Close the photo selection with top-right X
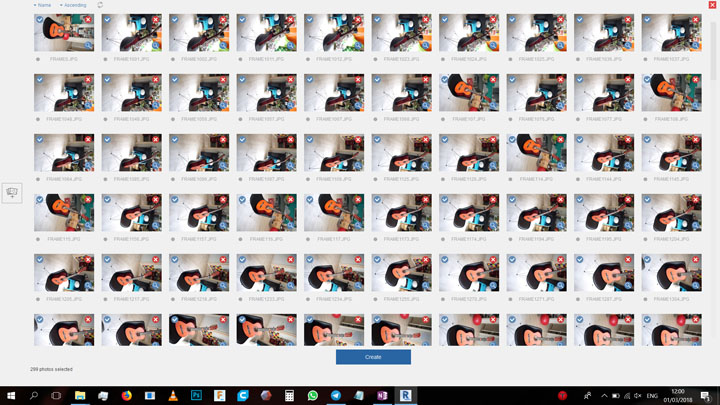 click(712, 5)
